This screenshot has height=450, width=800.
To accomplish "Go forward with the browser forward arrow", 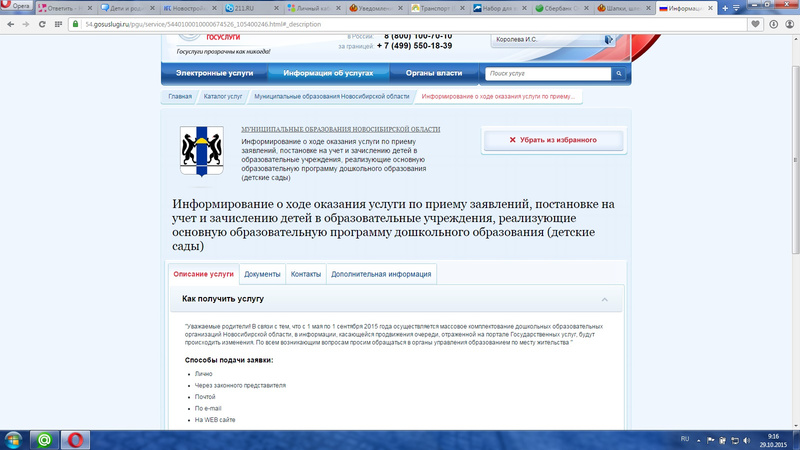I will [26, 24].
